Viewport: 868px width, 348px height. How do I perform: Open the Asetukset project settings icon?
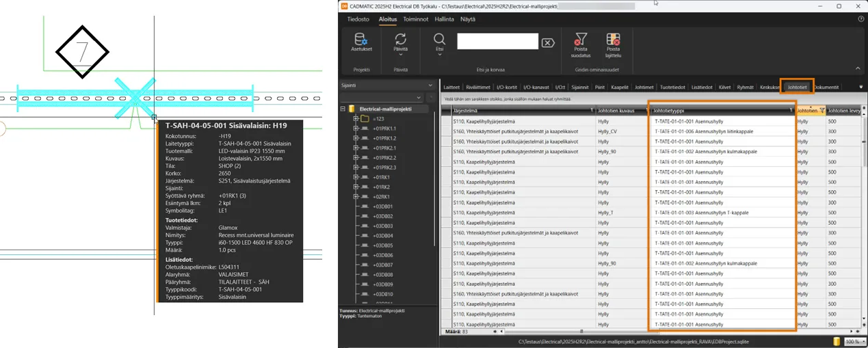point(361,40)
